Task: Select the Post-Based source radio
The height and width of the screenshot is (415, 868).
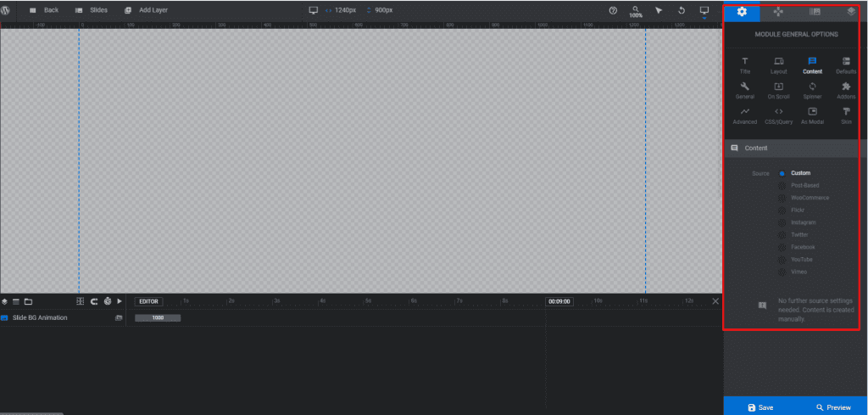Action: 782,186
